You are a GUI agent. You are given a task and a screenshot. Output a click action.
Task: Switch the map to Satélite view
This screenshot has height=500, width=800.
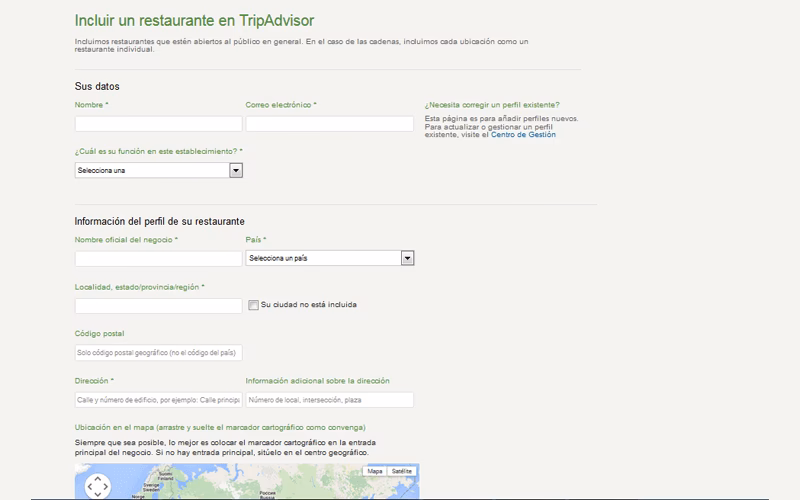pos(402,471)
